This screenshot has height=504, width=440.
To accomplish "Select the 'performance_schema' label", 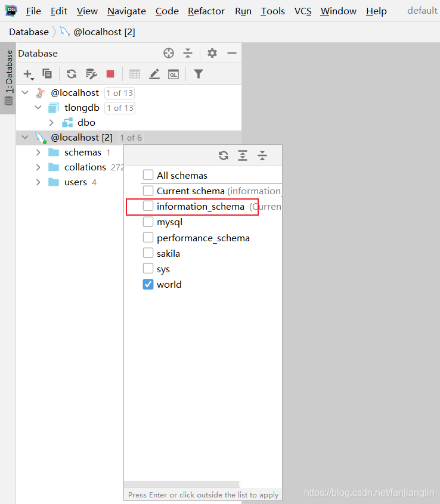I will tap(203, 238).
